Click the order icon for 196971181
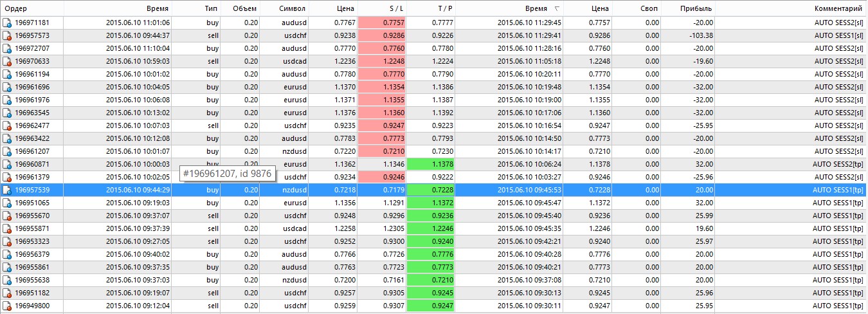Screen dimensions: 868x314 [x=7, y=23]
